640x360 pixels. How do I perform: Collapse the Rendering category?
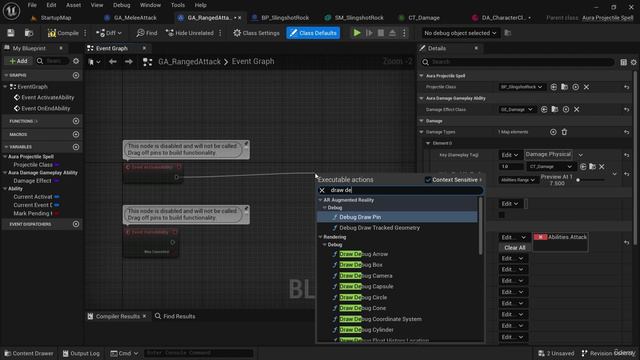pos(320,237)
